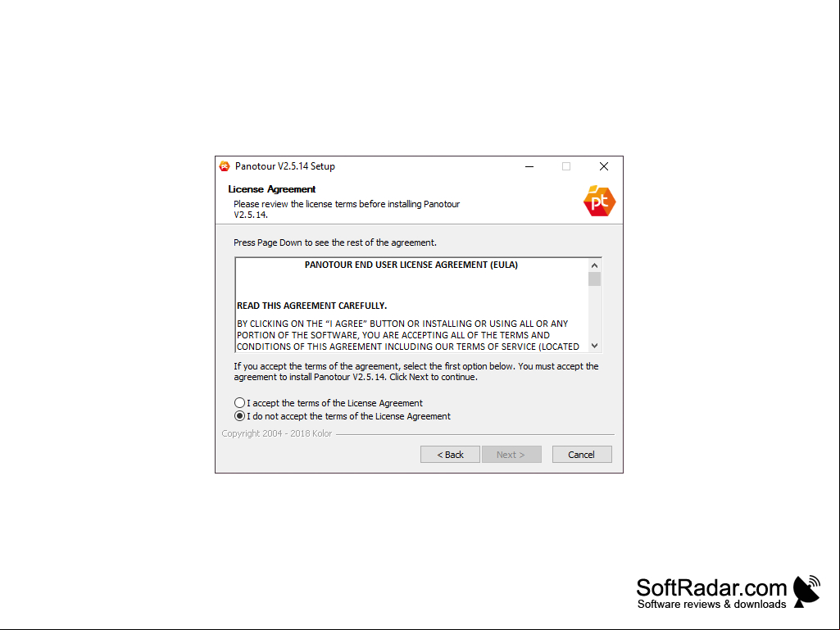The image size is (840, 630).
Task: Click the license text scrollbar thumb
Action: (x=594, y=279)
